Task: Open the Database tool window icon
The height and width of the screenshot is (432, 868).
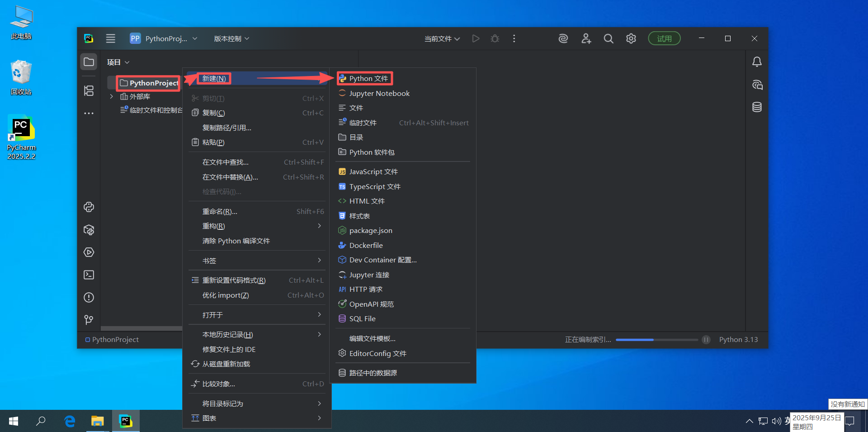Action: pyautogui.click(x=757, y=107)
